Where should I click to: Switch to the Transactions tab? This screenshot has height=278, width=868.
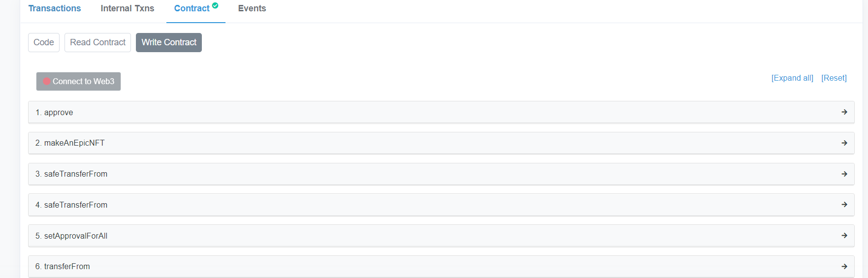[x=55, y=8]
